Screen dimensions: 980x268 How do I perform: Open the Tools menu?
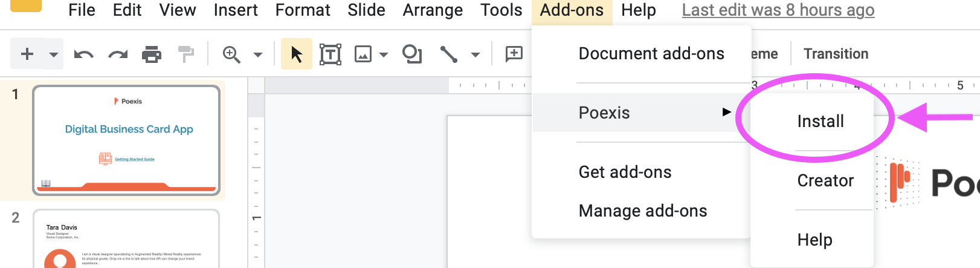point(501,10)
